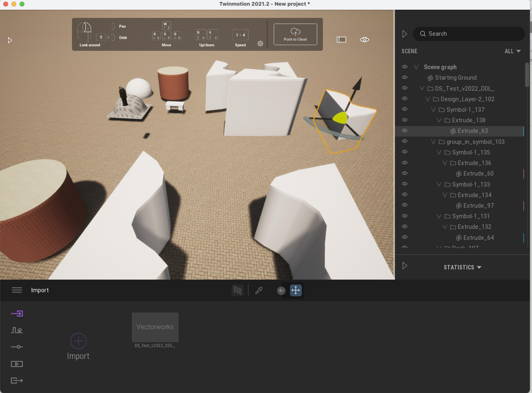532x393 pixels.
Task: Open the ALL scene filter dropdown
Action: point(512,51)
